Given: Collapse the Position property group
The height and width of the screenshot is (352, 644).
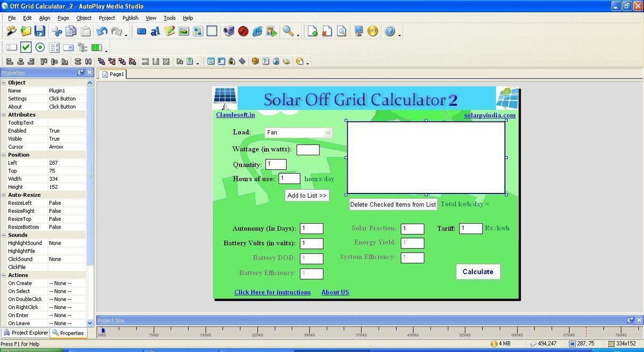Looking at the screenshot, I should [x=4, y=155].
